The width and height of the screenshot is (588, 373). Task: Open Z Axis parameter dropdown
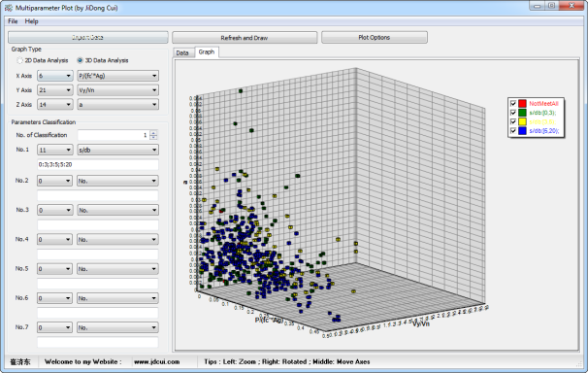point(117,104)
